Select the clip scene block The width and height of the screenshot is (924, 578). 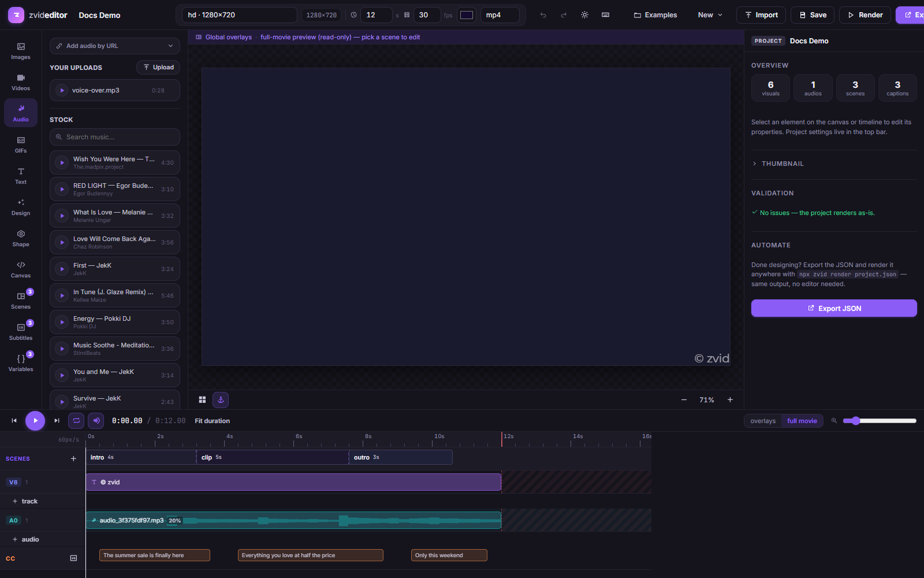pos(273,457)
